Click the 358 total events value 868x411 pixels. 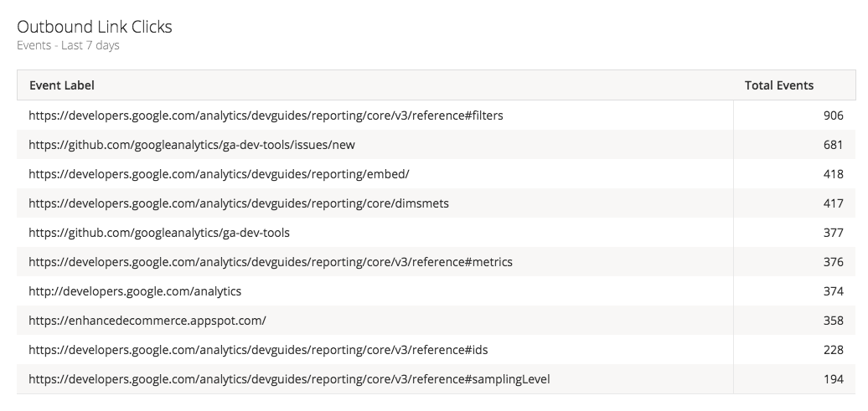(x=833, y=321)
